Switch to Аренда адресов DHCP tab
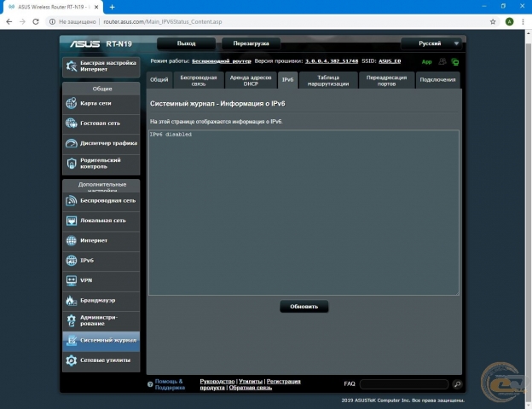This screenshot has width=532, height=409. click(x=251, y=80)
